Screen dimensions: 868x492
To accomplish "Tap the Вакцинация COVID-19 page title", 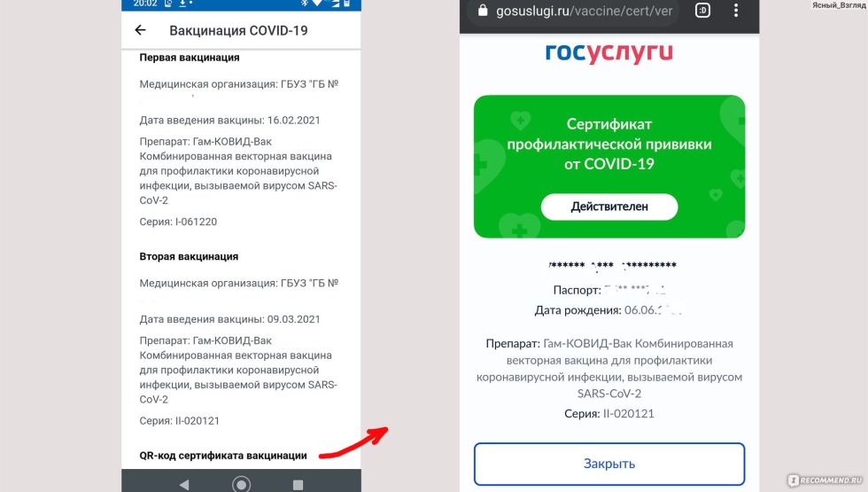I will (x=238, y=30).
